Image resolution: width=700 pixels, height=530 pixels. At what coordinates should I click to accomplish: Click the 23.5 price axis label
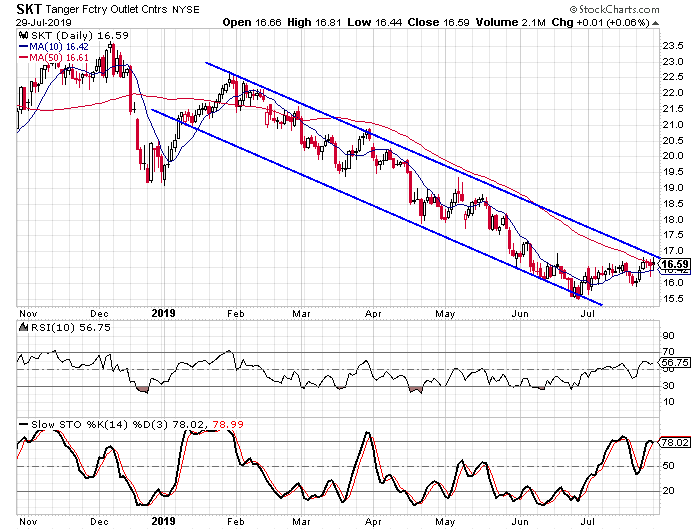point(672,46)
